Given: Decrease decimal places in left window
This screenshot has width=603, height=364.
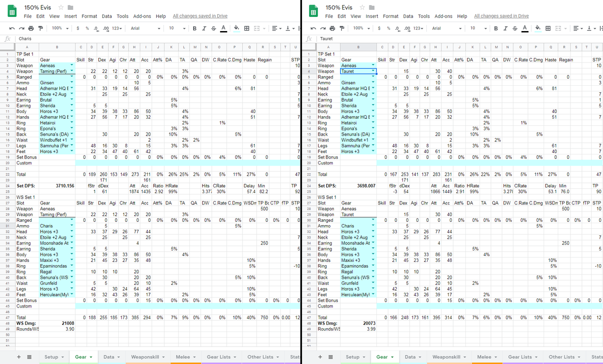Looking at the screenshot, I should pyautogui.click(x=96, y=28).
